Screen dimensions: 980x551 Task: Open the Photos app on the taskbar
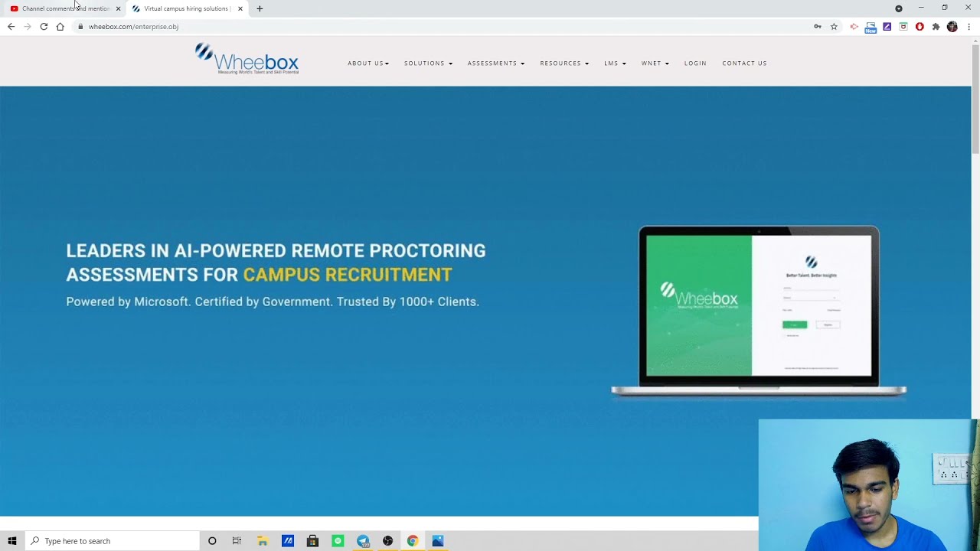[x=437, y=541]
